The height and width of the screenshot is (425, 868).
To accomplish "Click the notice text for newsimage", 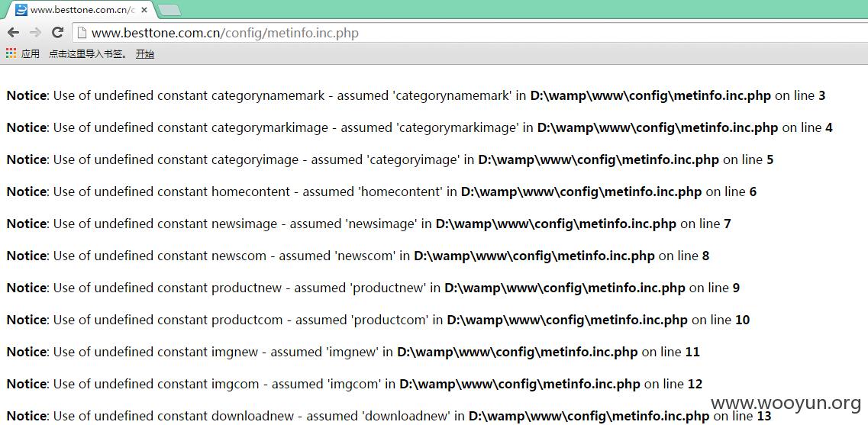I will [x=369, y=224].
